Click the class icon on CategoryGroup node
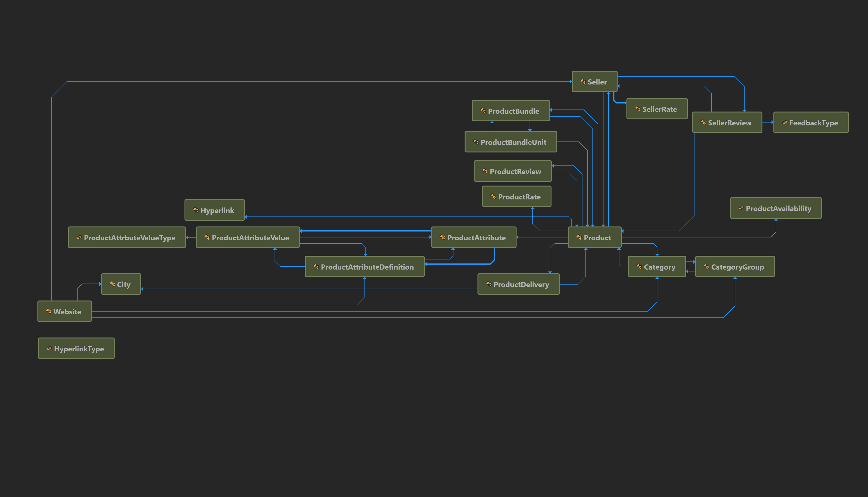868x497 pixels. click(706, 267)
